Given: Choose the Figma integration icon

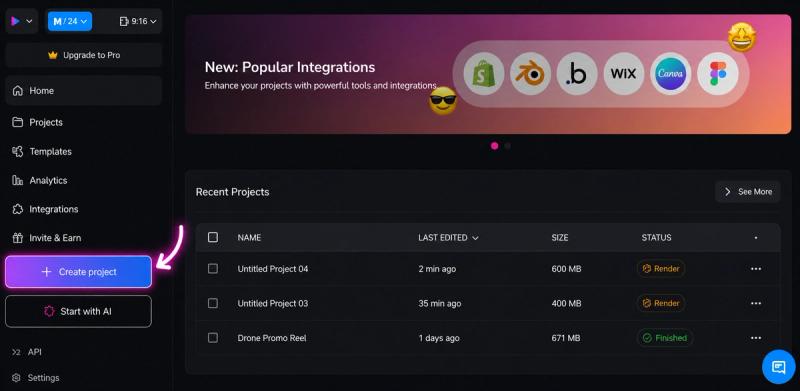Looking at the screenshot, I should 717,74.
